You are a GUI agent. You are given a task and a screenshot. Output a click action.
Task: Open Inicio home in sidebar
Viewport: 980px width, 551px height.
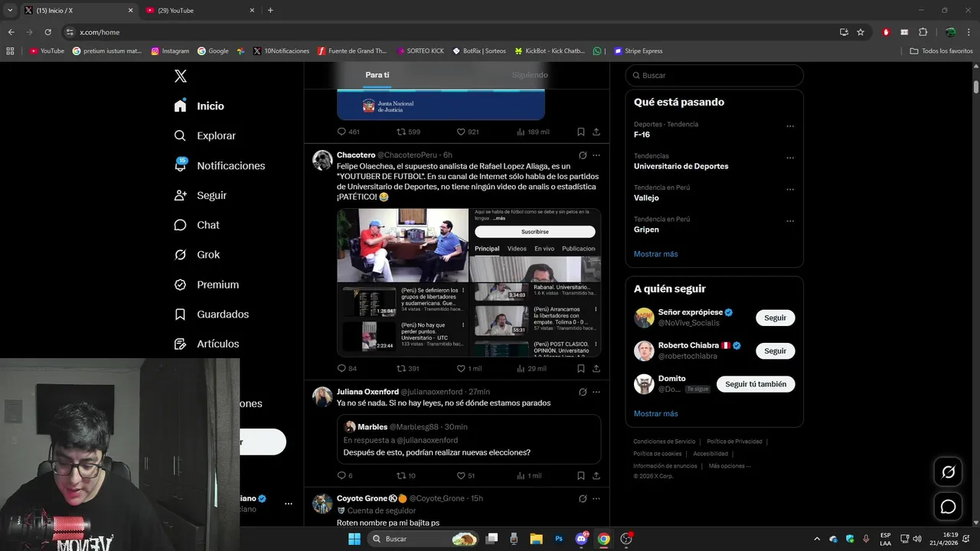coord(199,106)
